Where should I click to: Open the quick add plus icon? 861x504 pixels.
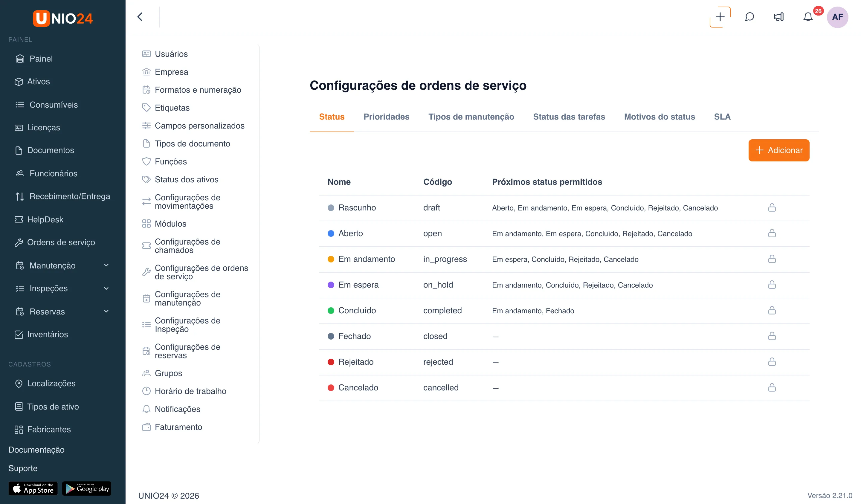(x=720, y=17)
